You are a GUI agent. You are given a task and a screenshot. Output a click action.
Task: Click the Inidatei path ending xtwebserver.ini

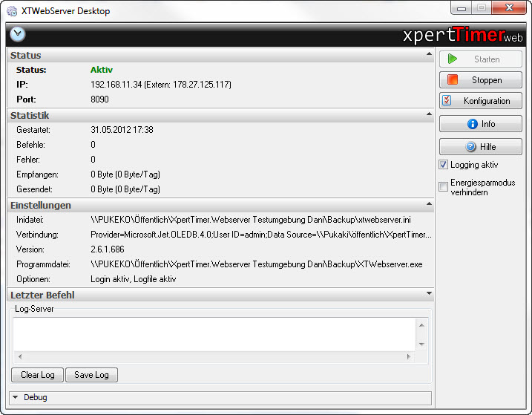pyautogui.click(x=251, y=220)
